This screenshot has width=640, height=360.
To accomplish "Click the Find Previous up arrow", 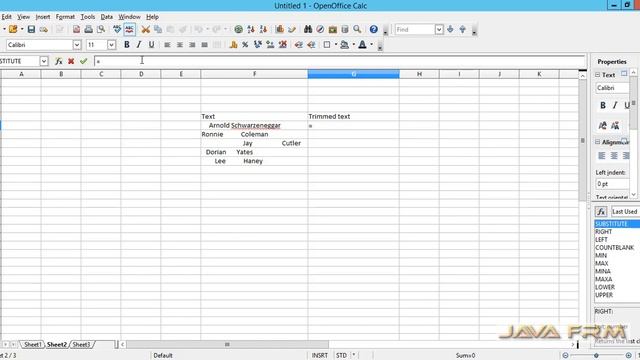I will [x=462, y=29].
